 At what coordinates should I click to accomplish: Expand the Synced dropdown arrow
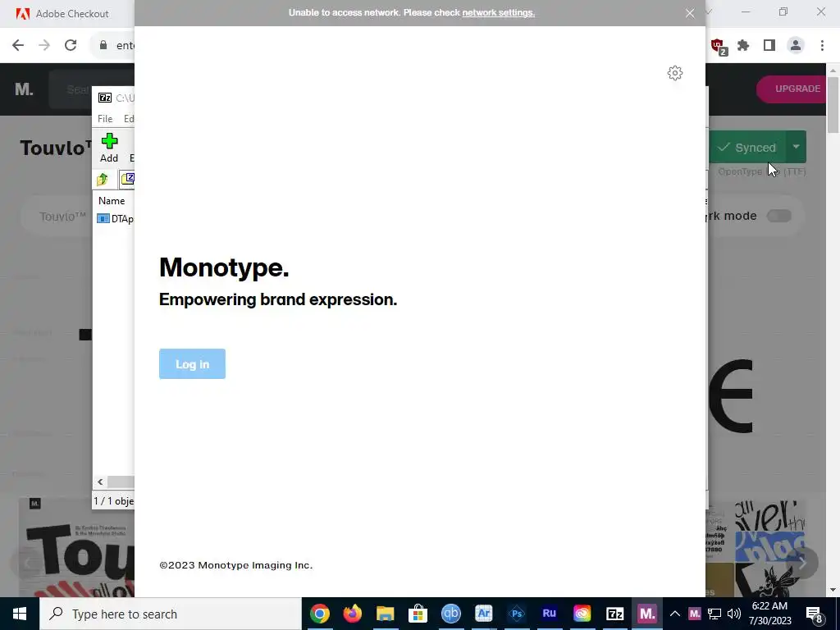tap(796, 147)
